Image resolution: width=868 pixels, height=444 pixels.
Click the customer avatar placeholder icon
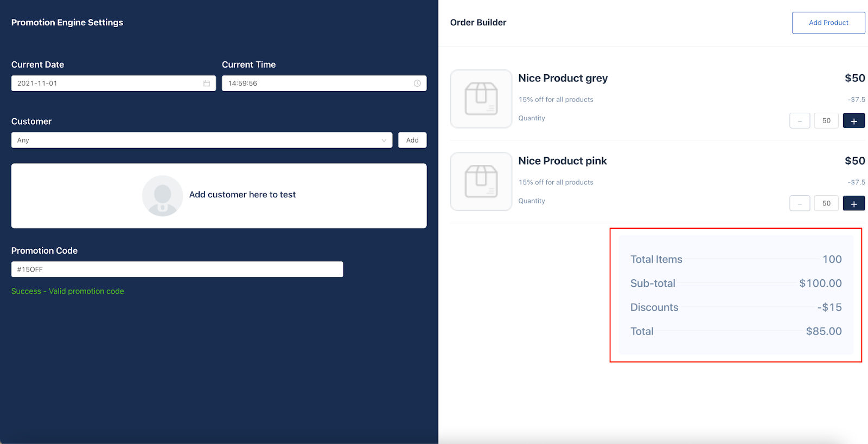click(x=162, y=196)
